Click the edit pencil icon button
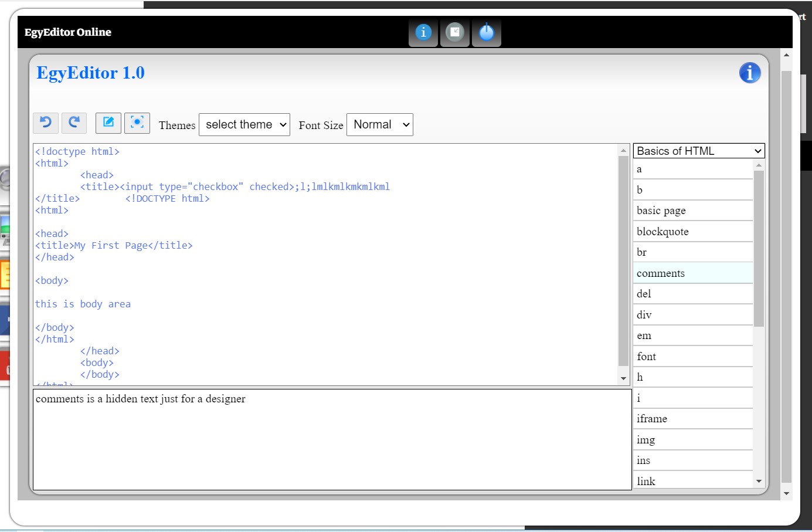Screen dimensions: 812x532 (108, 123)
